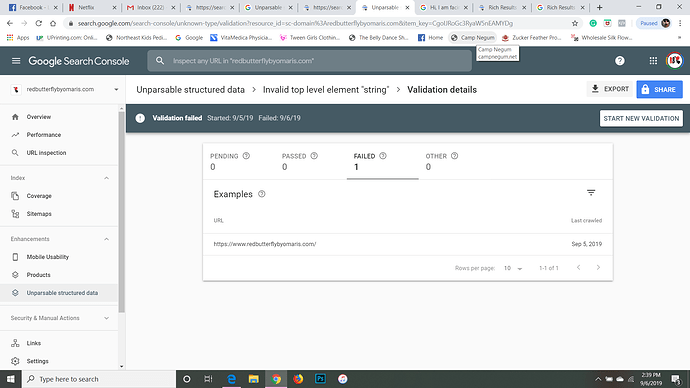Go to Unparsable structured data breadcrumb
690x388 pixels.
(190, 90)
